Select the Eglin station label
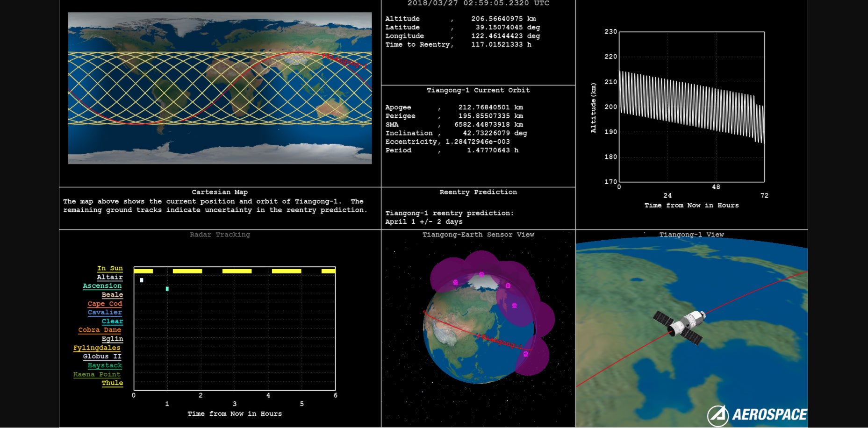 [112, 339]
